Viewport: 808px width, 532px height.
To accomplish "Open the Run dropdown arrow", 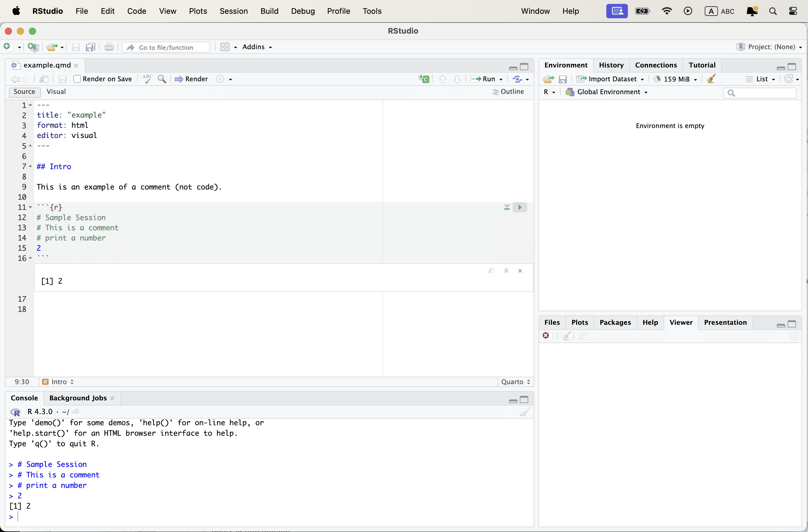I will point(501,79).
